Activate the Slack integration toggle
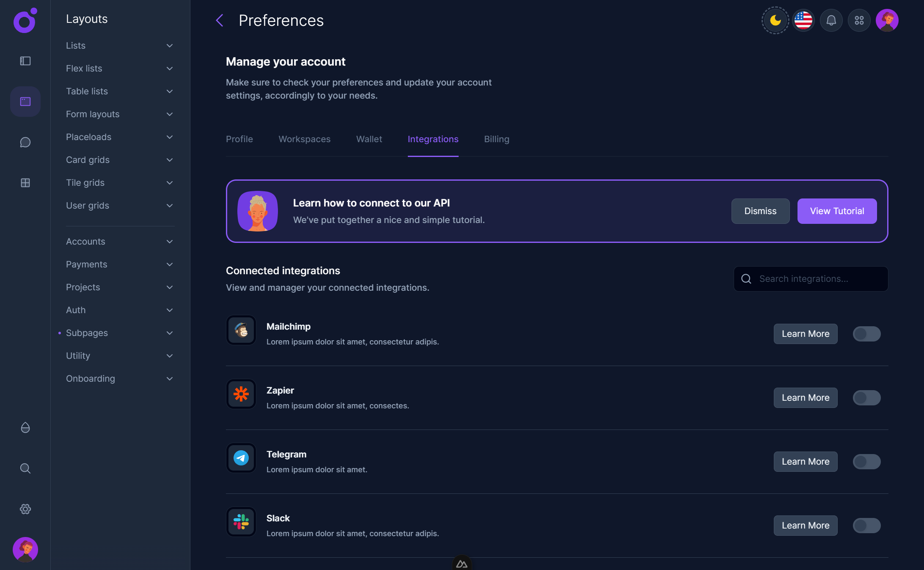This screenshot has width=924, height=570. click(866, 526)
